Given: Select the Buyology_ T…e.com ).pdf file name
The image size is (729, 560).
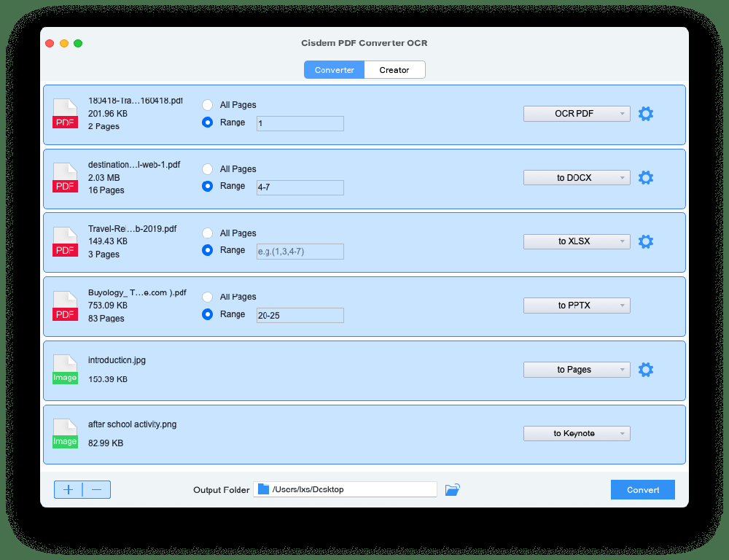Looking at the screenshot, I should (137, 292).
